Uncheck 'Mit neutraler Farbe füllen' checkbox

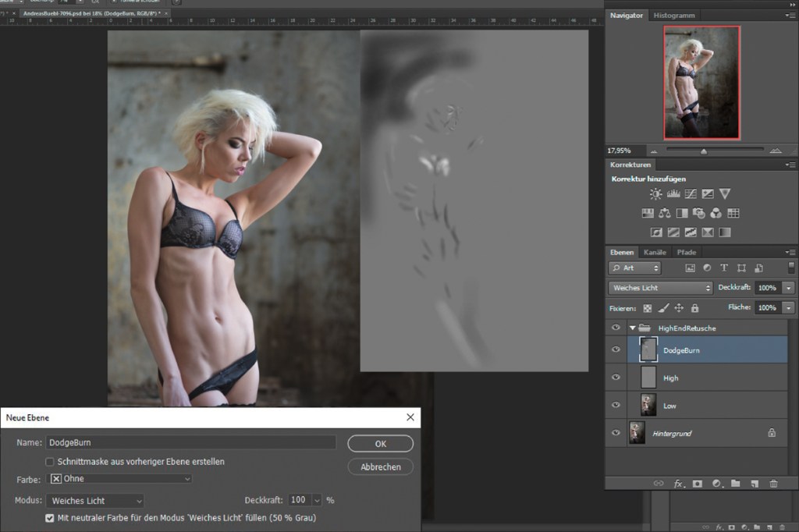coord(49,518)
